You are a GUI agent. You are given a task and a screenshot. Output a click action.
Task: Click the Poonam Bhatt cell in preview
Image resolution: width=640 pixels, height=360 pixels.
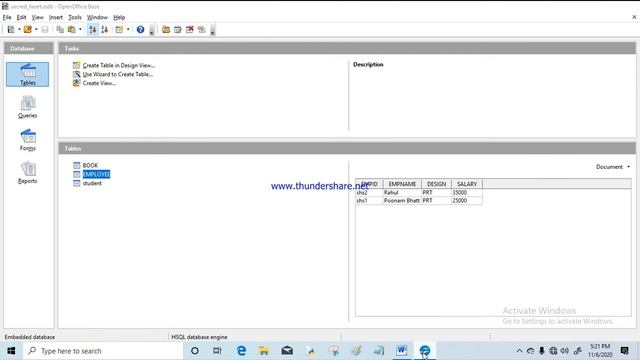[402, 200]
